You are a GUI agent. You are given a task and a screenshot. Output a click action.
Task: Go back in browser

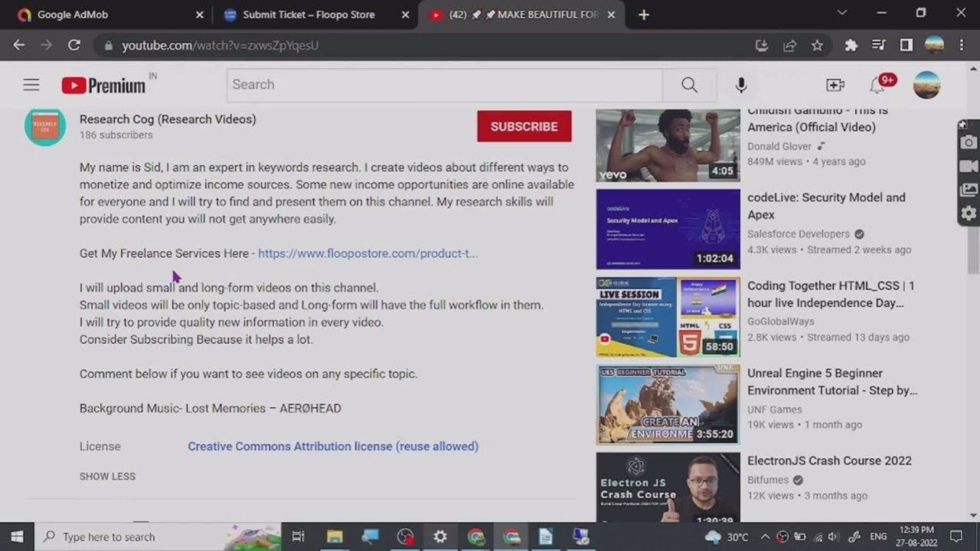[x=19, y=45]
